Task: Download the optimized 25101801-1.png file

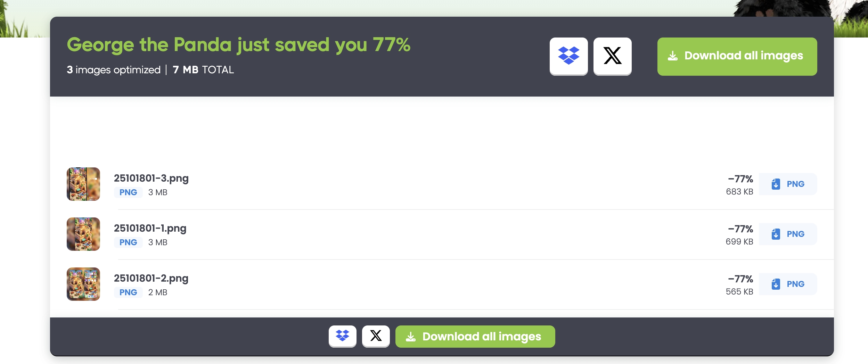Action: click(x=788, y=234)
